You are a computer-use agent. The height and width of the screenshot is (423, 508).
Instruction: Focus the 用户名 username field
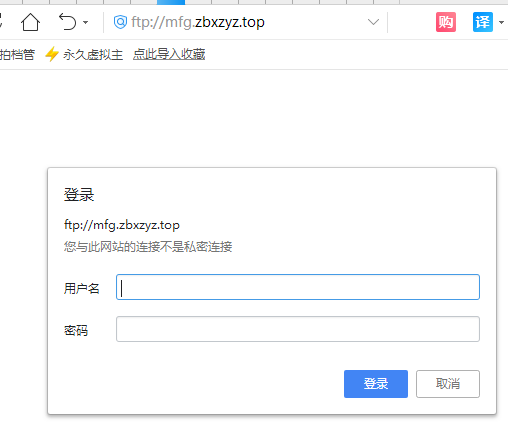[x=298, y=287]
